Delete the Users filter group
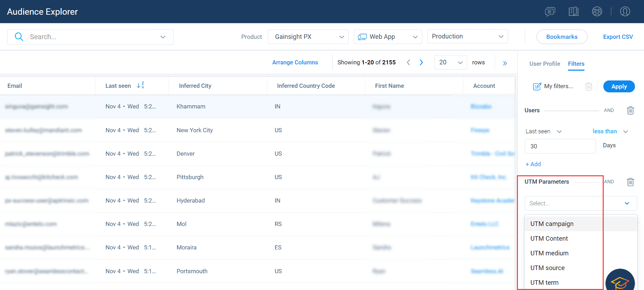 coord(630,111)
